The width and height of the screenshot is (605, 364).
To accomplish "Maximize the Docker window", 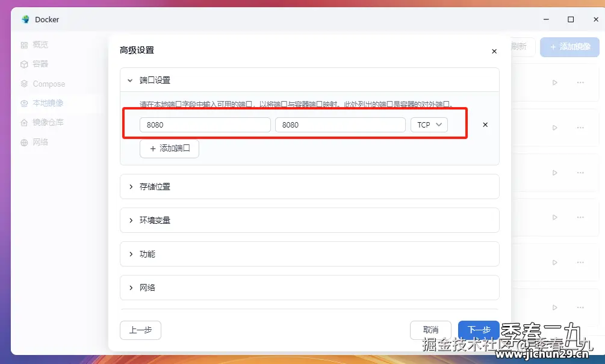I will 571,19.
